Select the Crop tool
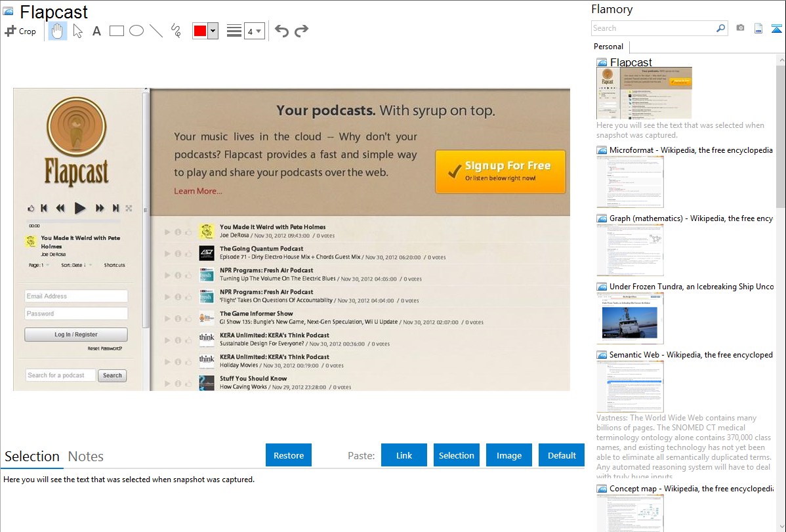786x532 pixels. pos(20,31)
